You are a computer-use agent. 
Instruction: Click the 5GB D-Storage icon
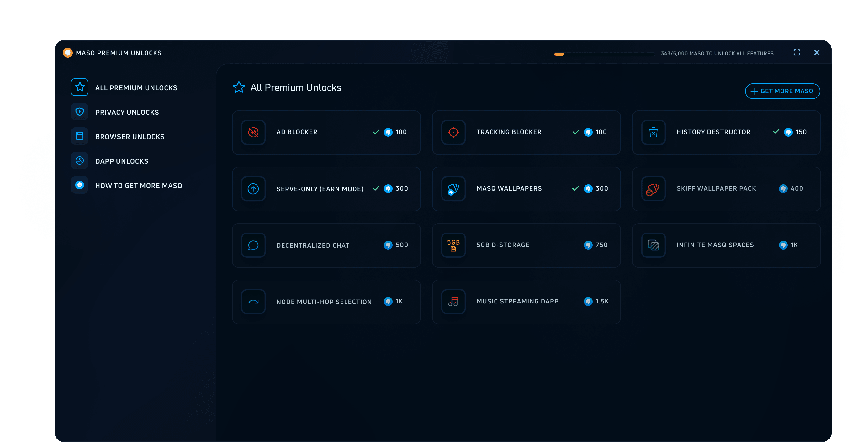pyautogui.click(x=453, y=245)
